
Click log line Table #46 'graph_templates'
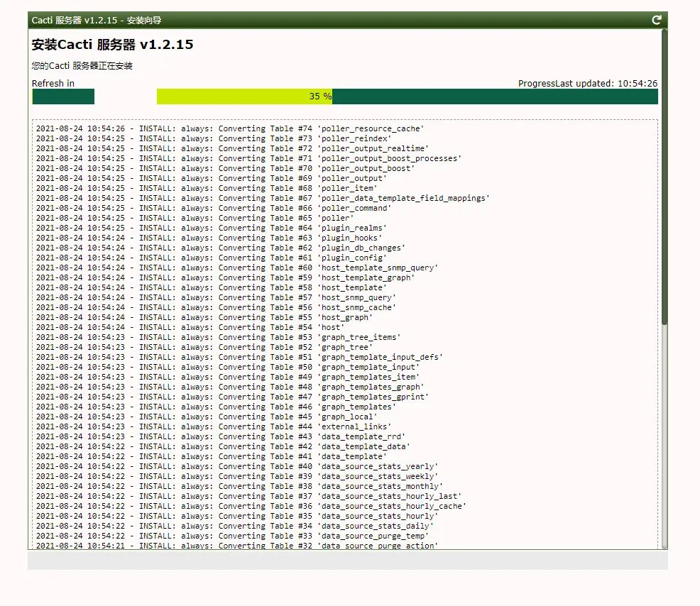click(x=216, y=407)
